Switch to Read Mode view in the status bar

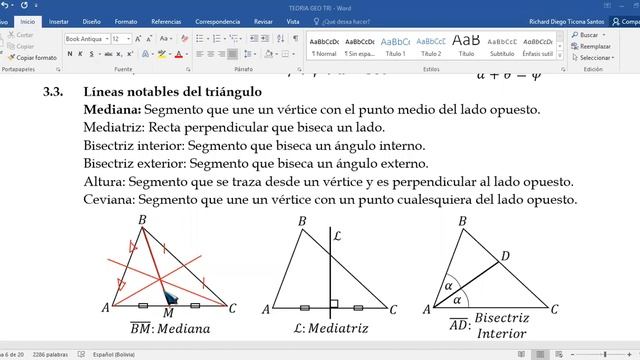521,354
